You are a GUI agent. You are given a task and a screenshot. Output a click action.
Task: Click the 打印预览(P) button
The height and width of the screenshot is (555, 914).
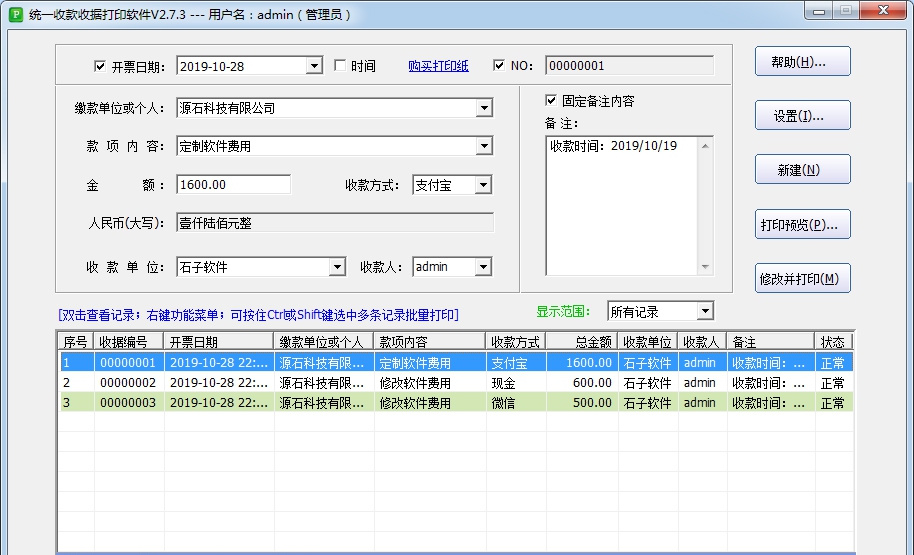[802, 224]
